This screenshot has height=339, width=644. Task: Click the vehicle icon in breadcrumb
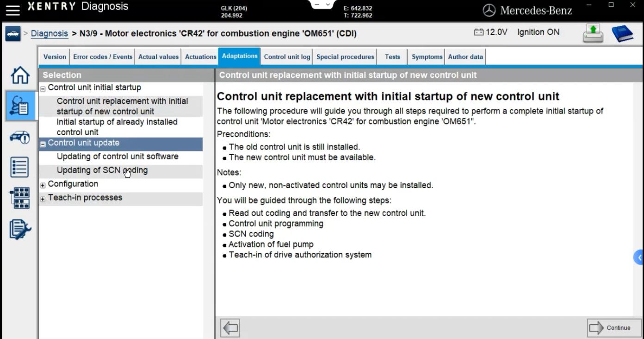(x=13, y=34)
